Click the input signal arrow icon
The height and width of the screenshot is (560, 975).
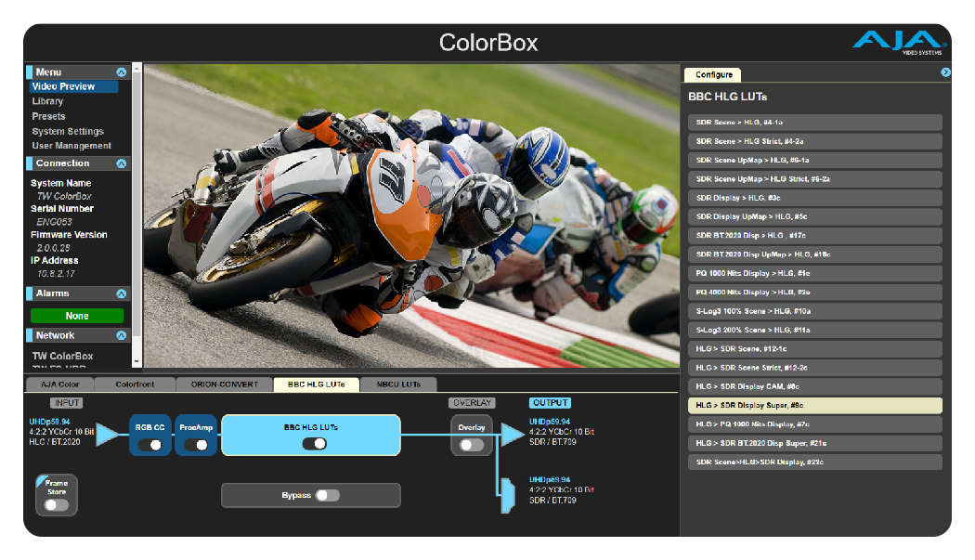coord(109,434)
